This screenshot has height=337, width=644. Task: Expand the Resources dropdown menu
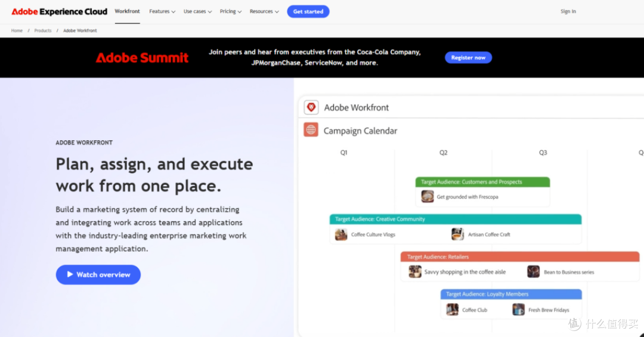[264, 11]
